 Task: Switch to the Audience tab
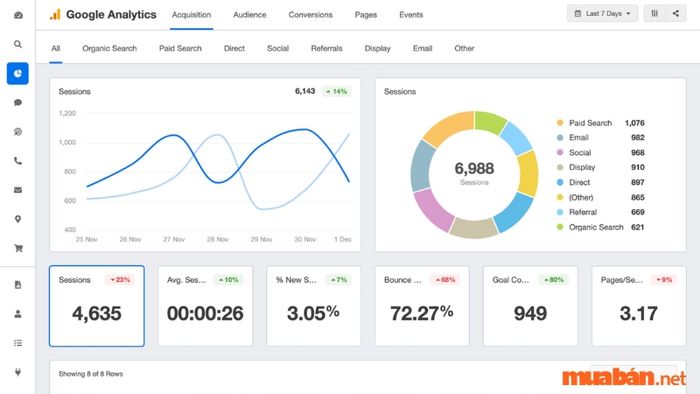click(x=250, y=15)
